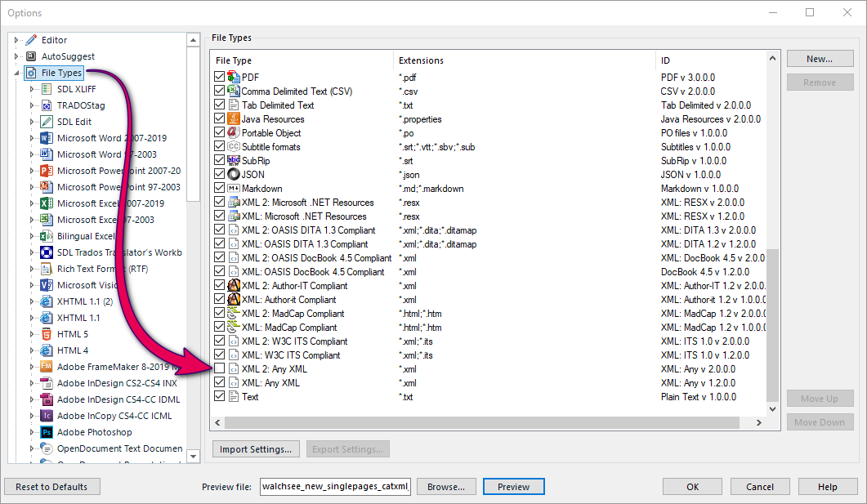The image size is (867, 504).
Task: Uncheck the SubRip file type
Action: click(x=218, y=160)
